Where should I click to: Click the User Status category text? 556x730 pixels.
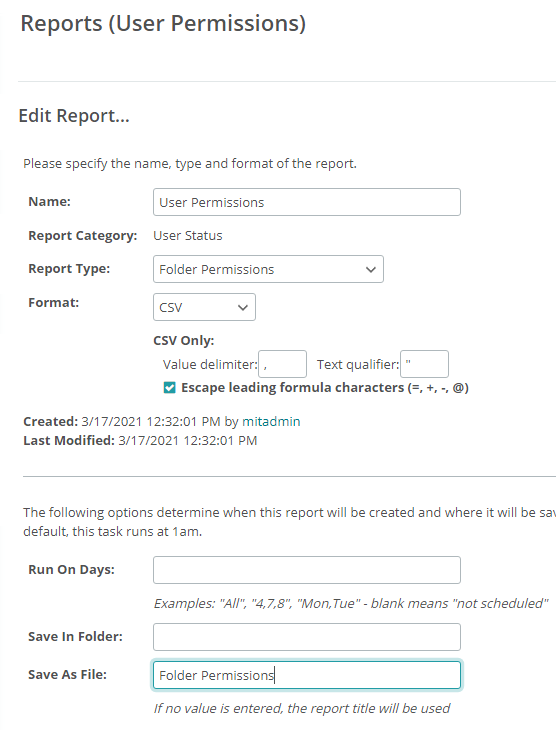188,236
